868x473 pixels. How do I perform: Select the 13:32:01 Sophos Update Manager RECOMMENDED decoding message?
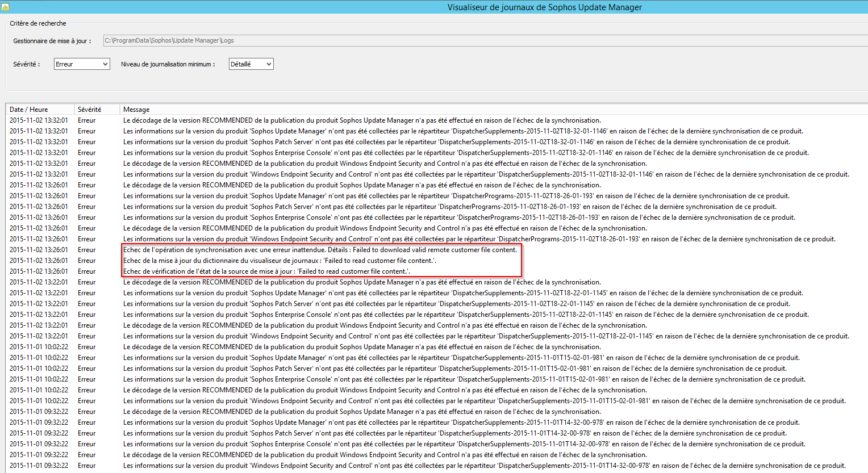(x=362, y=120)
